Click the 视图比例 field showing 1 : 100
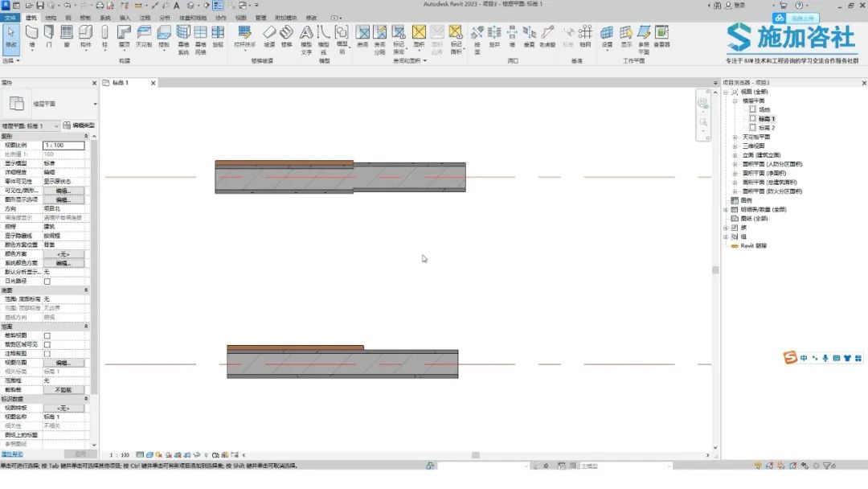This screenshot has width=868, height=489. (x=63, y=145)
